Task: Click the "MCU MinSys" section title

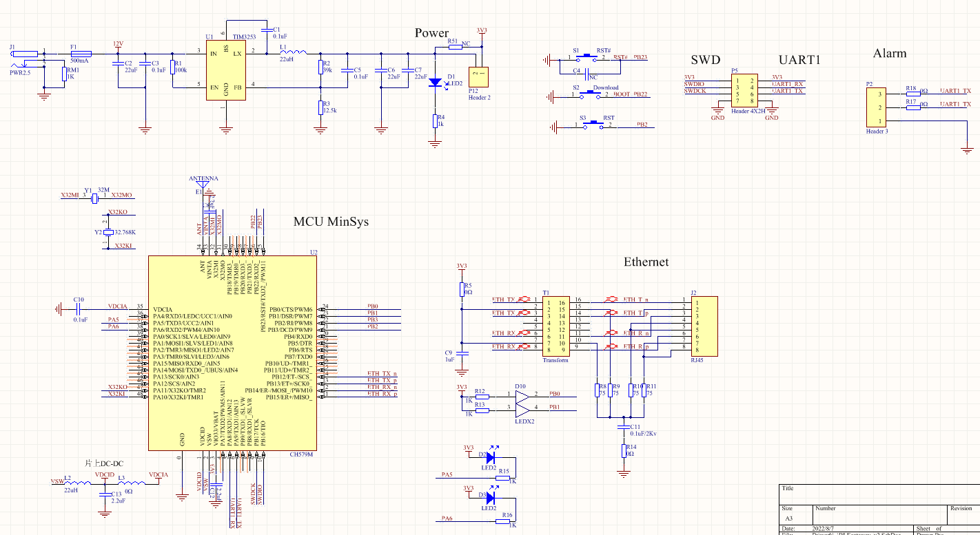Action: point(331,222)
